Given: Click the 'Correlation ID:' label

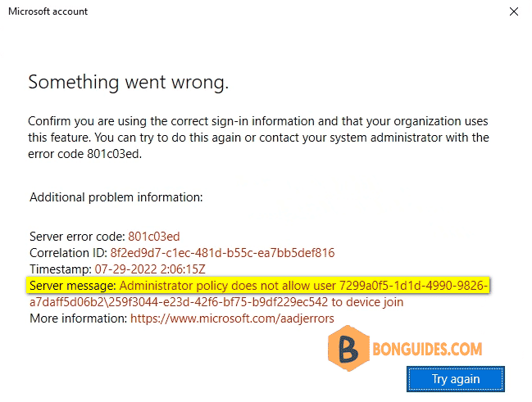Looking at the screenshot, I should coord(69,252).
